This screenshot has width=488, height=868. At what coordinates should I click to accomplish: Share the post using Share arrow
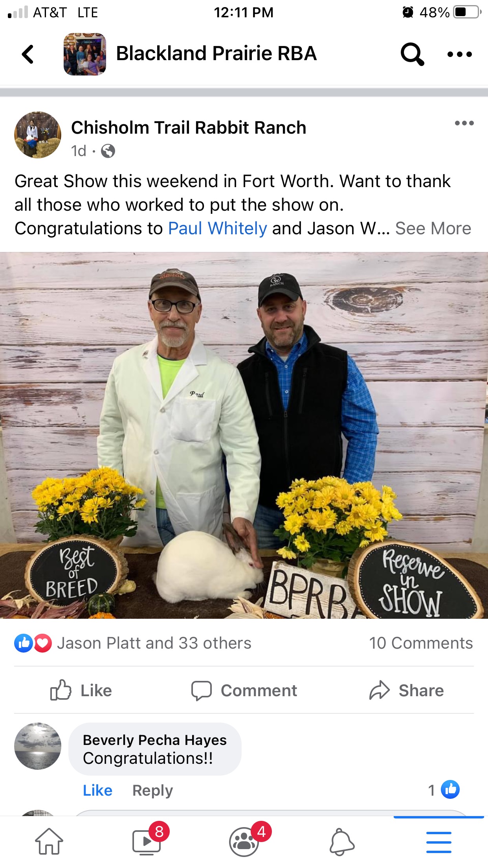click(406, 690)
